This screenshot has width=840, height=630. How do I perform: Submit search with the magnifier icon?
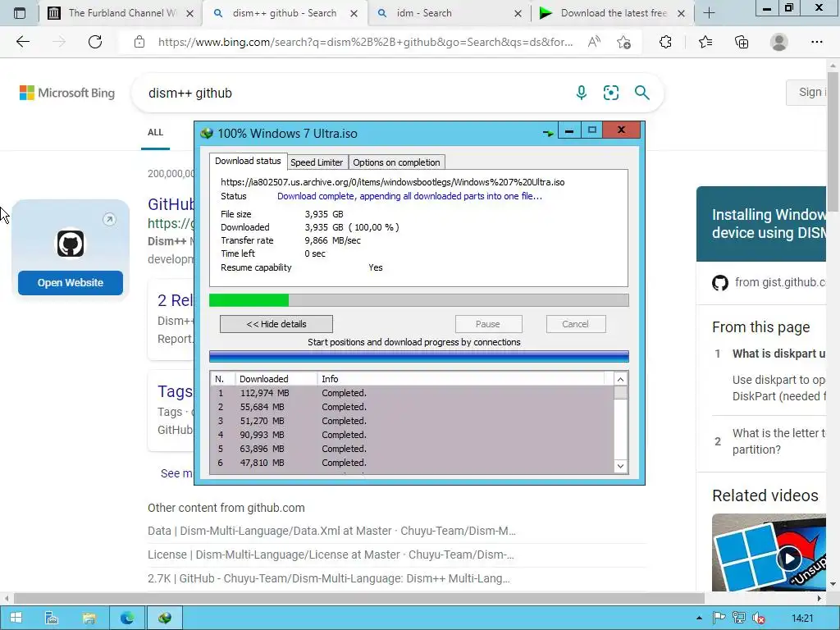coord(641,93)
